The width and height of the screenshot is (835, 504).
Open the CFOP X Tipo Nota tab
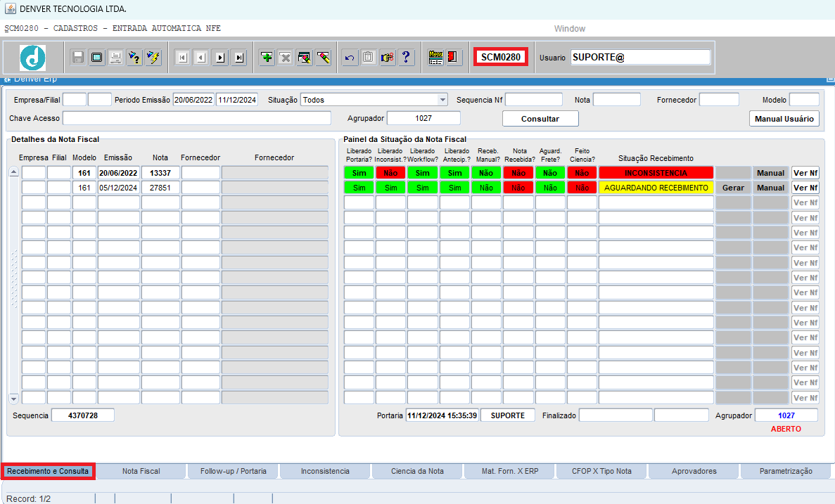[x=601, y=471]
